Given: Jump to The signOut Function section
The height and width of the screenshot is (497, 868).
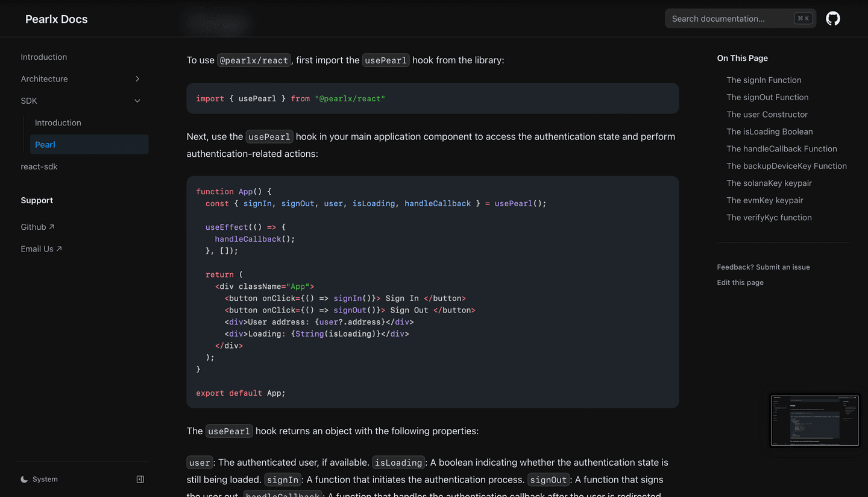Looking at the screenshot, I should coord(767,97).
